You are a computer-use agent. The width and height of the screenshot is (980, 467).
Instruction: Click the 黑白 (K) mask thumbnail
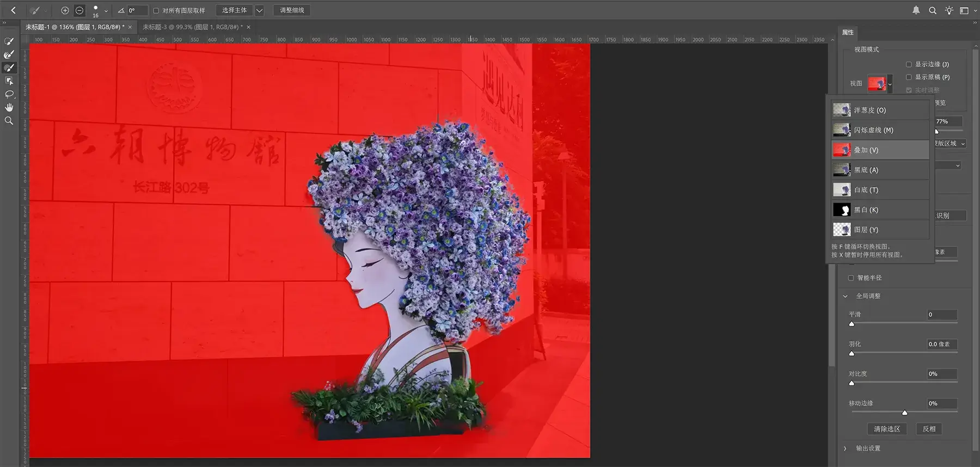(842, 210)
